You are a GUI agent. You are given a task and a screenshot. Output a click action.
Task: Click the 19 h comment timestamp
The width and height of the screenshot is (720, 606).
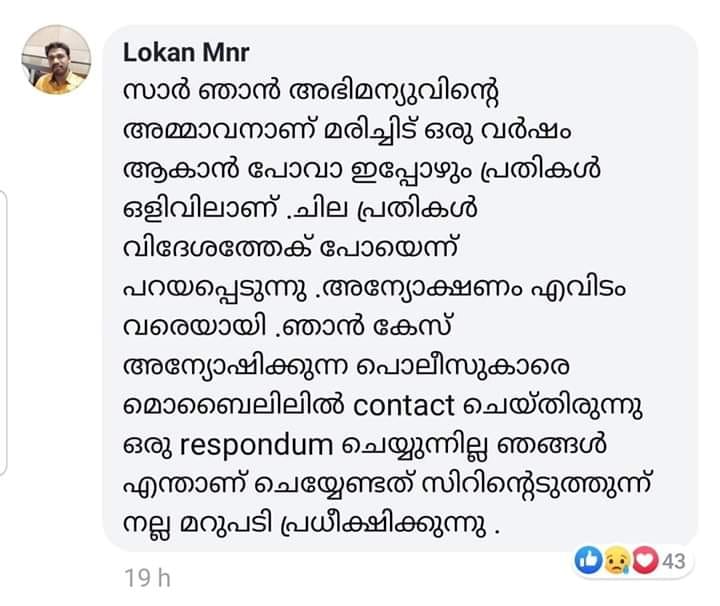click(x=147, y=578)
